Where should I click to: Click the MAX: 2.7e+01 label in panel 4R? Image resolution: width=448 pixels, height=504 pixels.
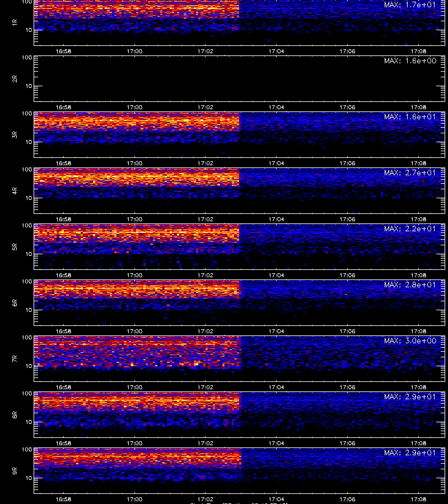[x=410, y=172]
